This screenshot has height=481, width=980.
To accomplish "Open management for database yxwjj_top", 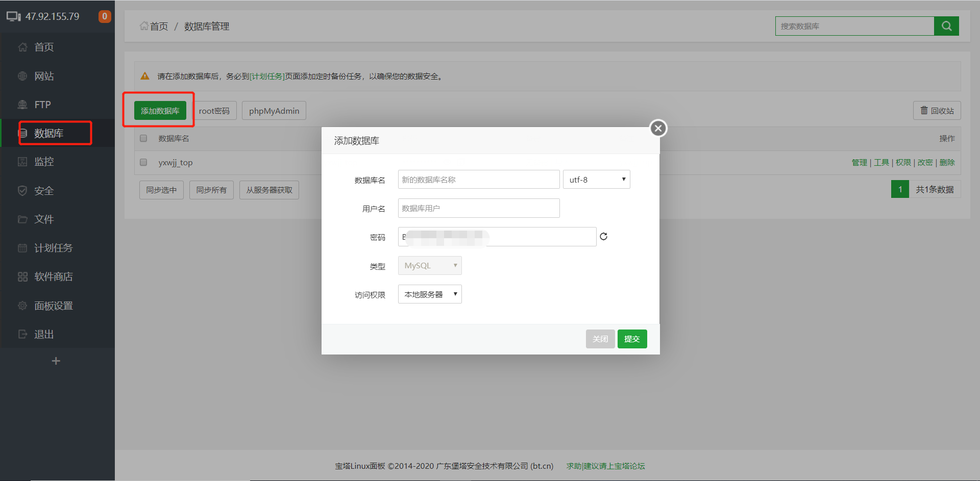I will (860, 162).
